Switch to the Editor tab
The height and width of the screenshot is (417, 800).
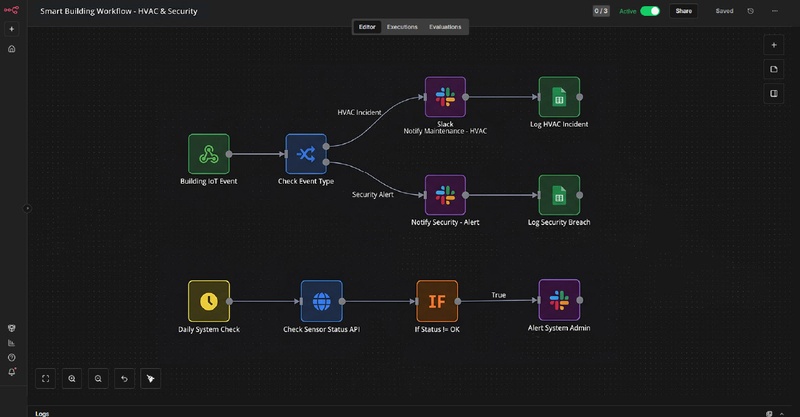pyautogui.click(x=367, y=27)
